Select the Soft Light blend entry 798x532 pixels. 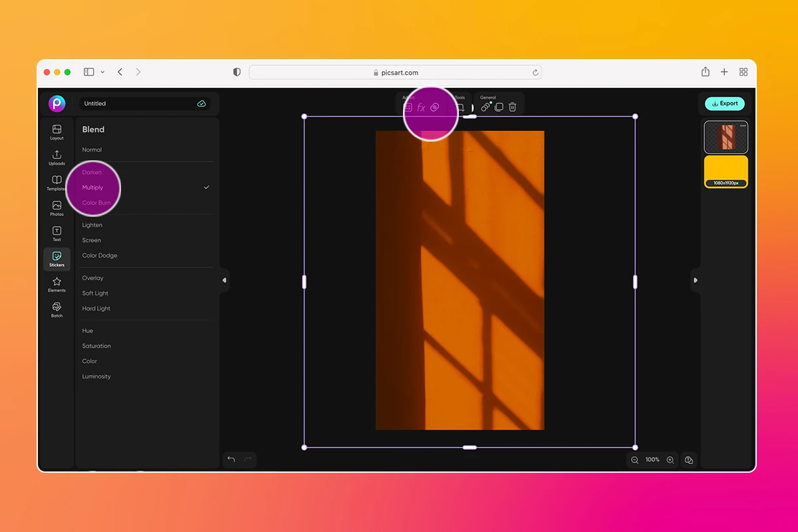[x=94, y=293]
